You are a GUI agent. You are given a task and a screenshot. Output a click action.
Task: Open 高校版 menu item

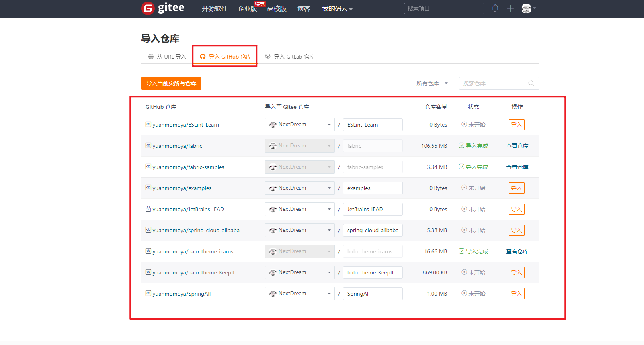[x=277, y=8]
